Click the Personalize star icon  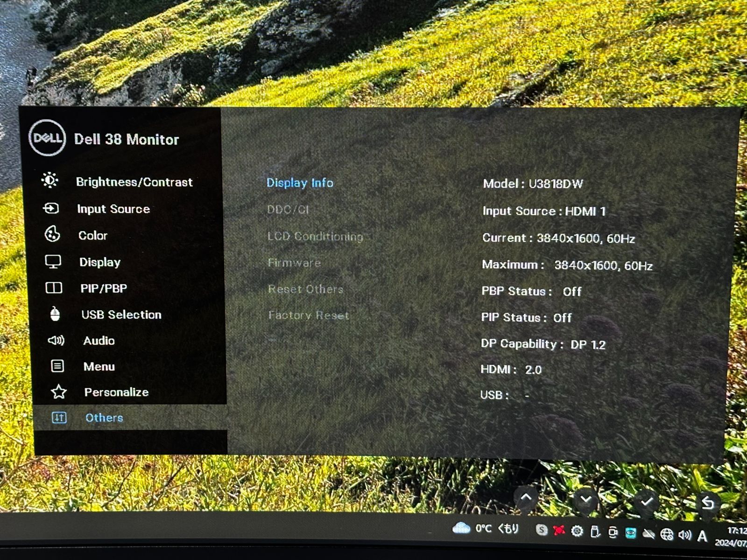[58, 392]
